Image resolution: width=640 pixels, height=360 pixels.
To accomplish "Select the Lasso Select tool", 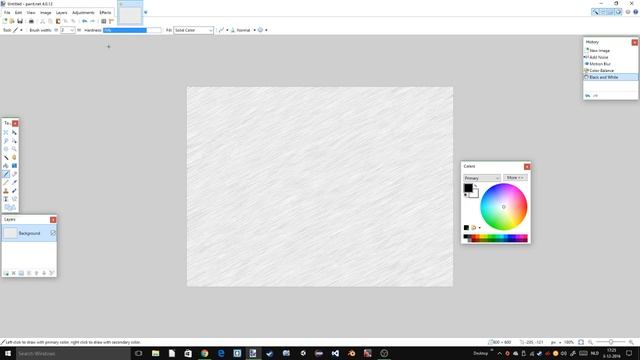I will [x=6, y=140].
